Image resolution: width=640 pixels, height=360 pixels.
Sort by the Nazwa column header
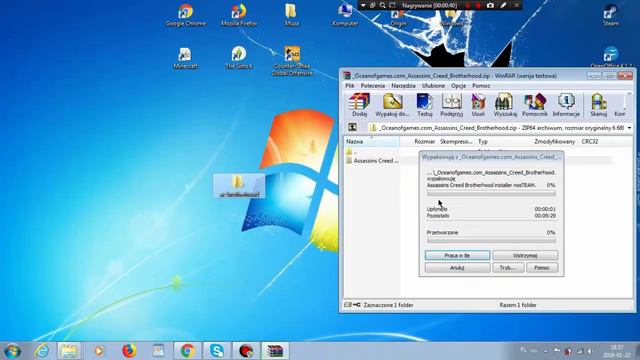click(372, 141)
